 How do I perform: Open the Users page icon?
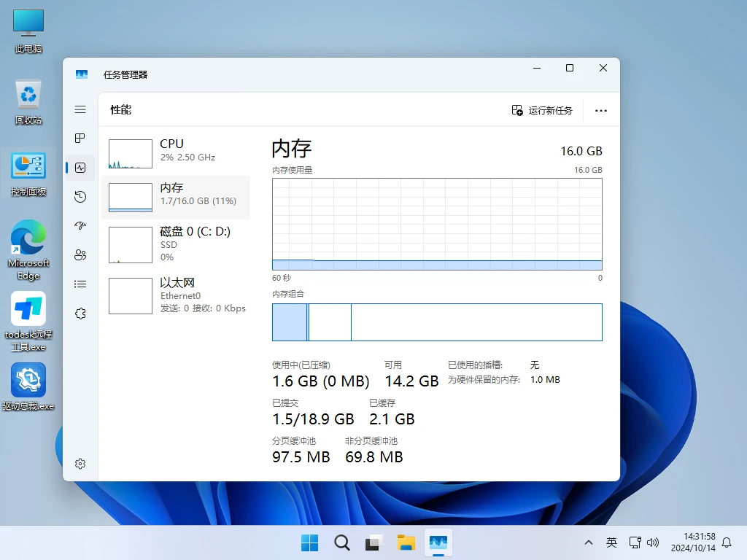coord(80,255)
